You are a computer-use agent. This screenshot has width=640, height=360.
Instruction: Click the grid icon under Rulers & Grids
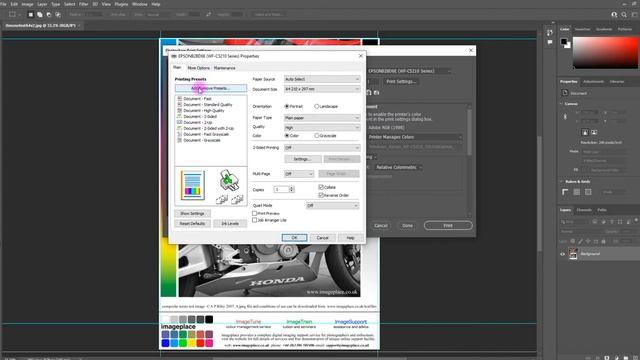pos(577,192)
